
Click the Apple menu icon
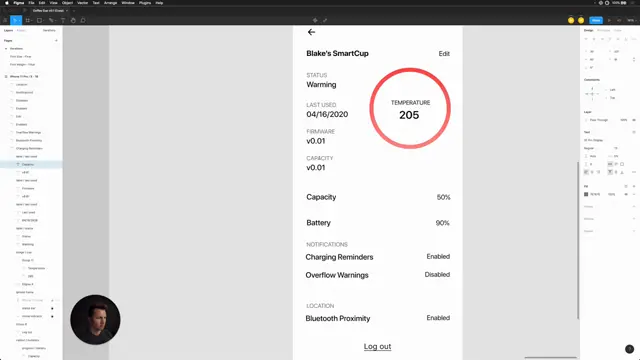pos(7,3)
